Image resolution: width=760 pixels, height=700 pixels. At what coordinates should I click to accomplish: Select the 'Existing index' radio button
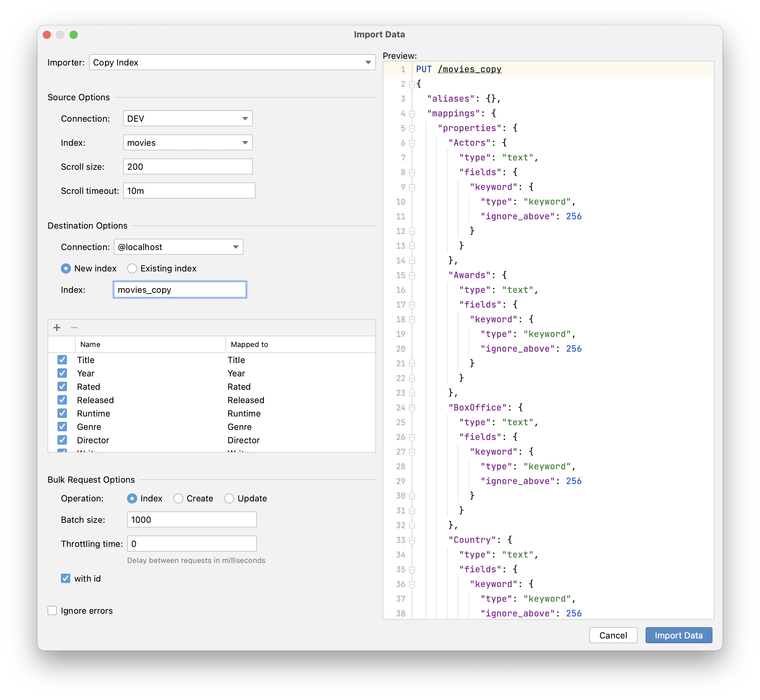coord(132,268)
